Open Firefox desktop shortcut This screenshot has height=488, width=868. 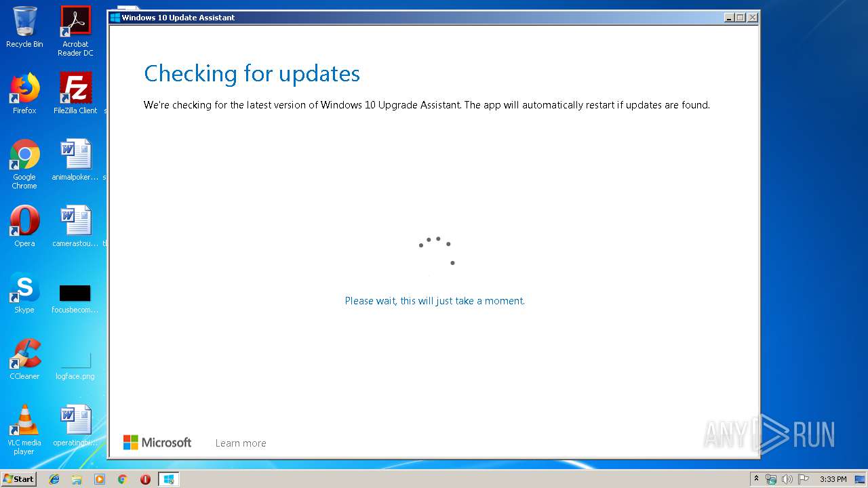pos(24,94)
